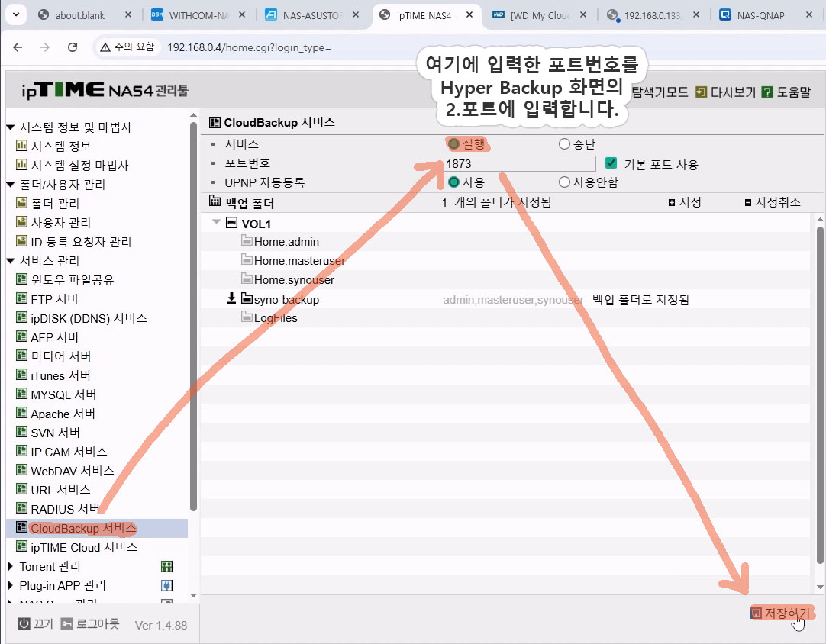Click the 포트번호 input field

coord(519,163)
